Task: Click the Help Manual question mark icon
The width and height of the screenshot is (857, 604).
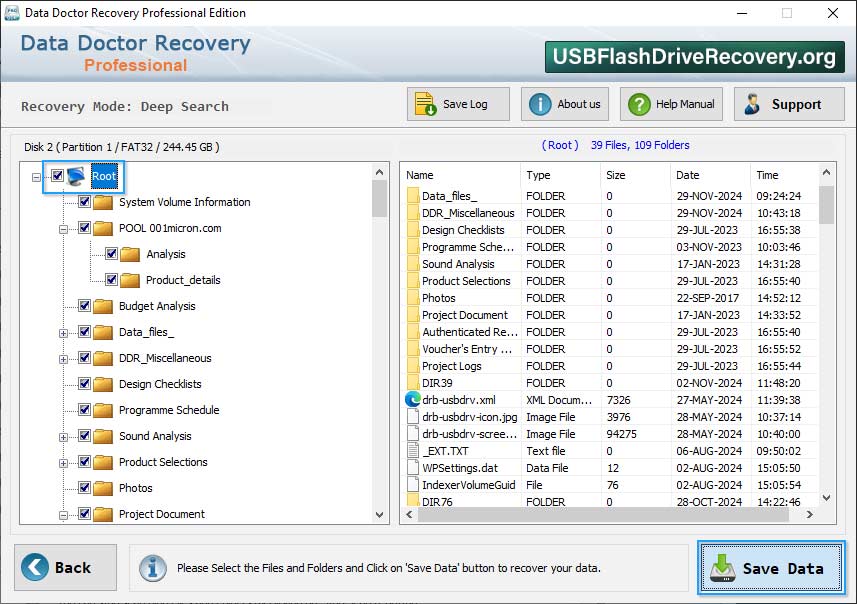Action: click(x=639, y=104)
